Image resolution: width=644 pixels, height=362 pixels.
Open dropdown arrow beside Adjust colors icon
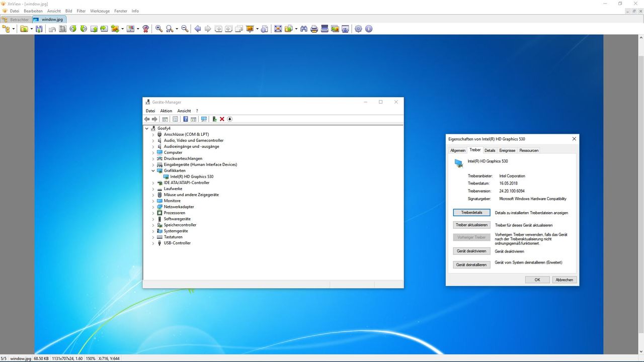pos(138,29)
